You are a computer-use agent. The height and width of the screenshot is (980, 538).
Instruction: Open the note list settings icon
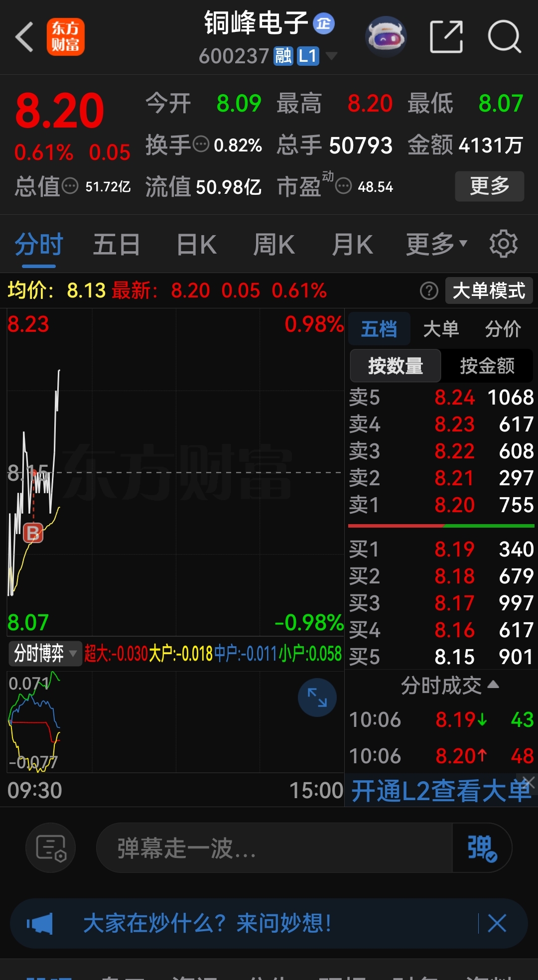click(x=51, y=847)
